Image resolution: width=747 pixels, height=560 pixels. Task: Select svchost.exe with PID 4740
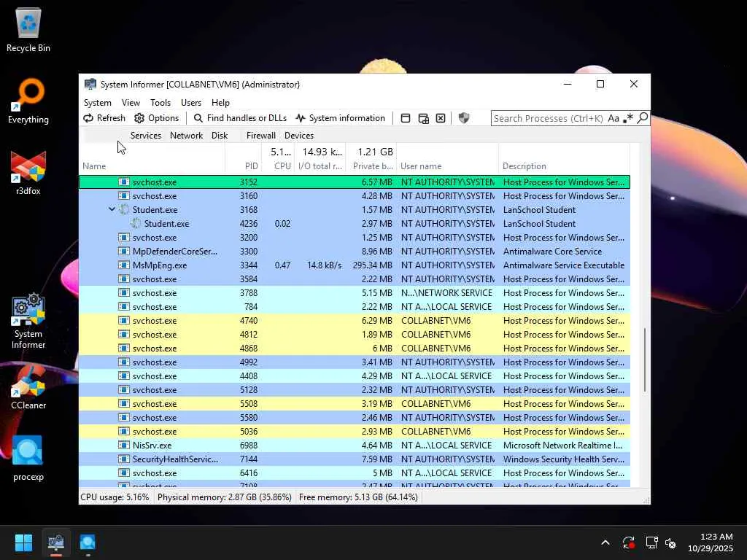point(355,321)
